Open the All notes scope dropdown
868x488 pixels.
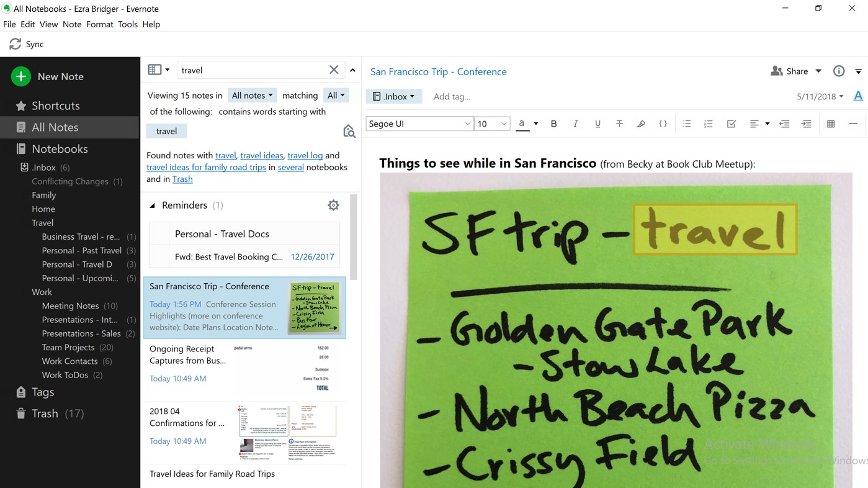click(252, 95)
